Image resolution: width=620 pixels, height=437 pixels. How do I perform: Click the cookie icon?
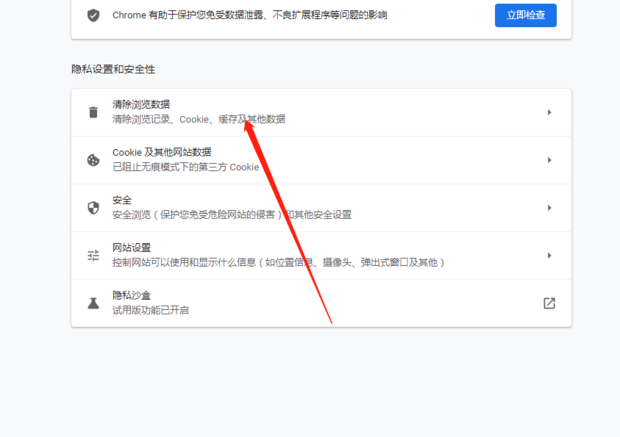point(93,160)
